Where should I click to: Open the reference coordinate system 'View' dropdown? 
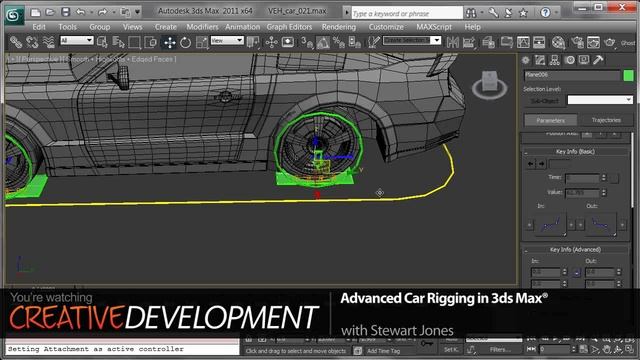(227, 40)
